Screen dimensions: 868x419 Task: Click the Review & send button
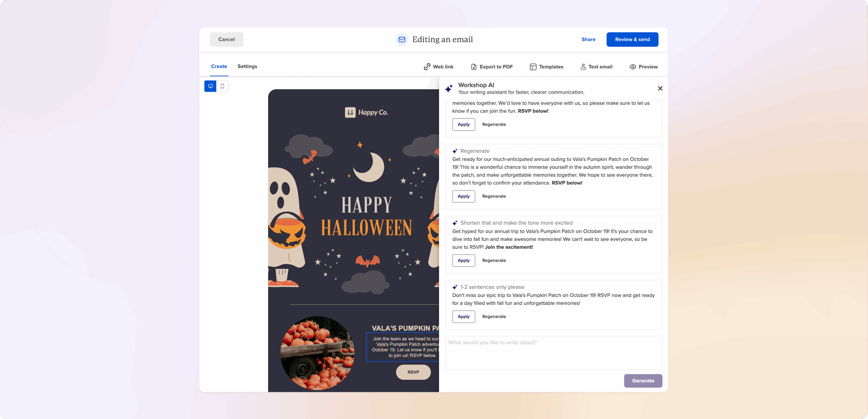coord(632,39)
